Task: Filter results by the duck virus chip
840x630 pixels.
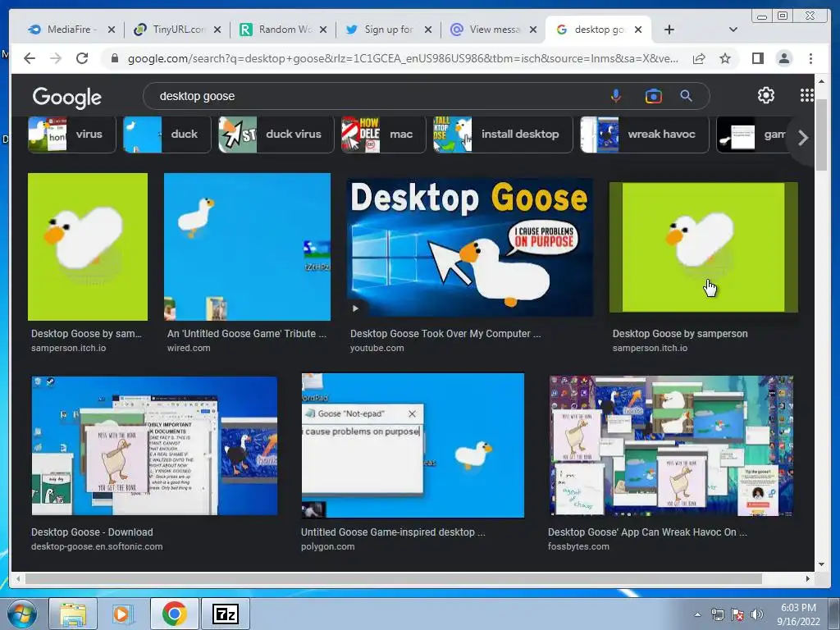Action: 276,135
